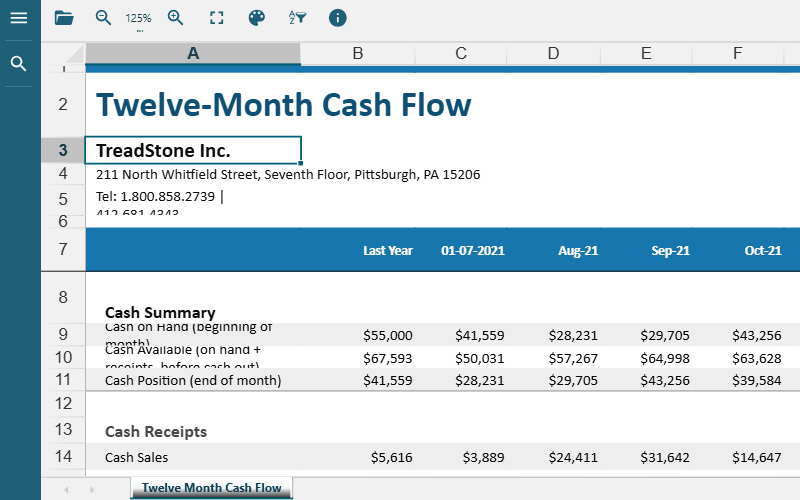
Task: Toggle full screen mode
Action: [216, 18]
